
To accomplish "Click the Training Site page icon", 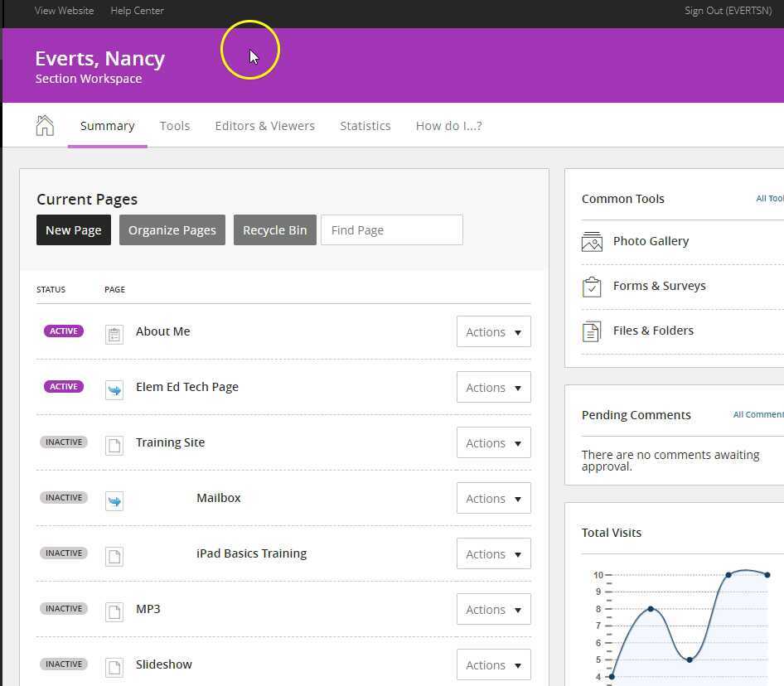I will (114, 444).
